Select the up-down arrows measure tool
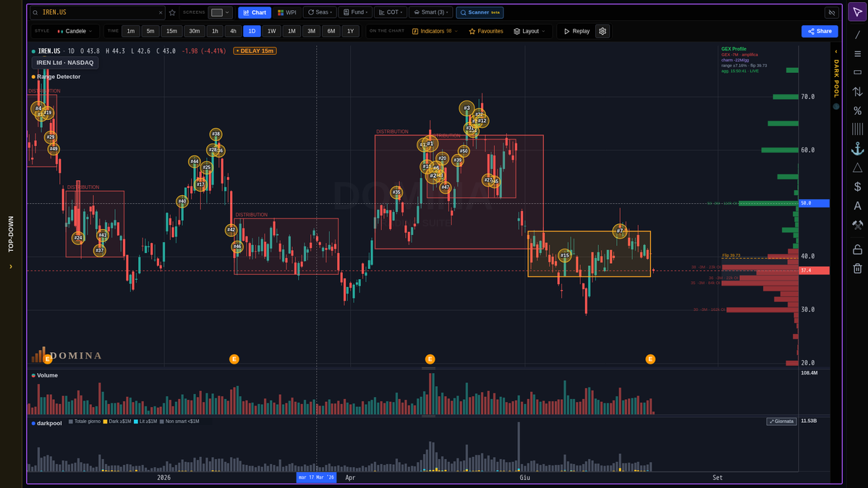The image size is (868, 488). (857, 92)
